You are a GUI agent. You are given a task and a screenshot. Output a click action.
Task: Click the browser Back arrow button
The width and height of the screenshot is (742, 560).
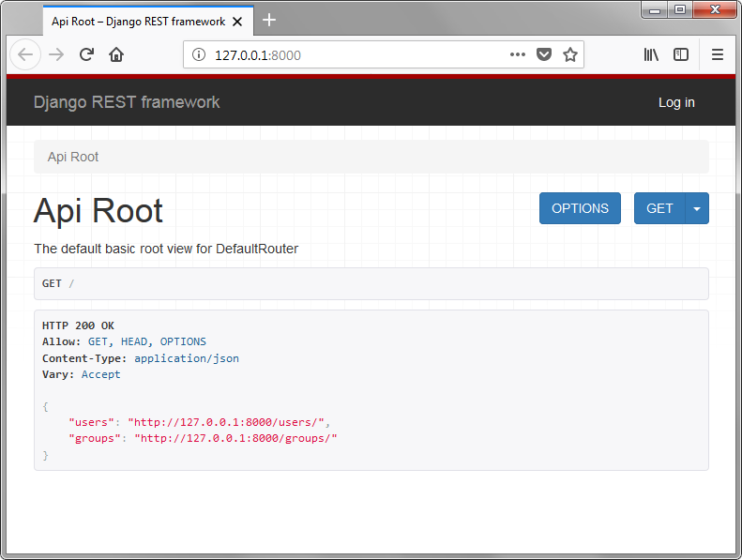coord(25,54)
